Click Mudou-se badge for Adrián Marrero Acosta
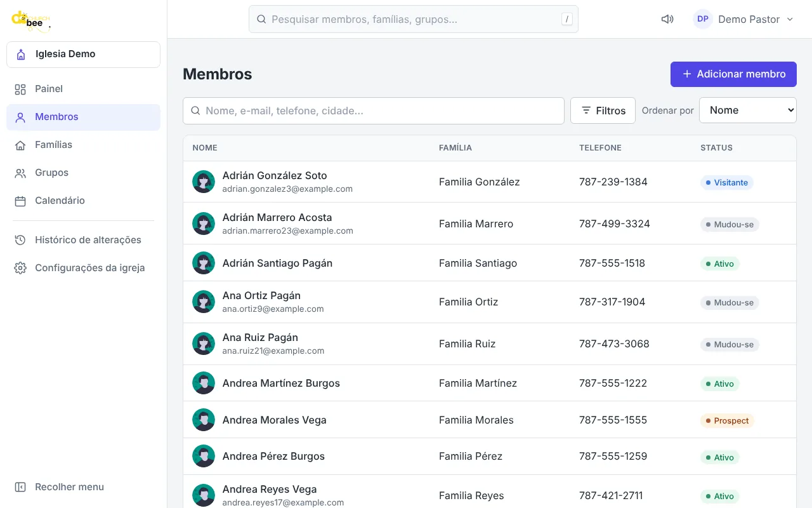 pos(730,224)
